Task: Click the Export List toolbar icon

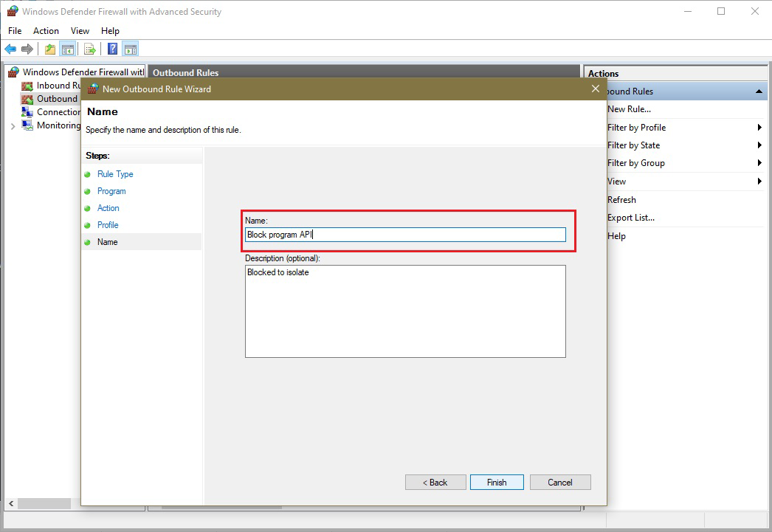Action: (89, 49)
